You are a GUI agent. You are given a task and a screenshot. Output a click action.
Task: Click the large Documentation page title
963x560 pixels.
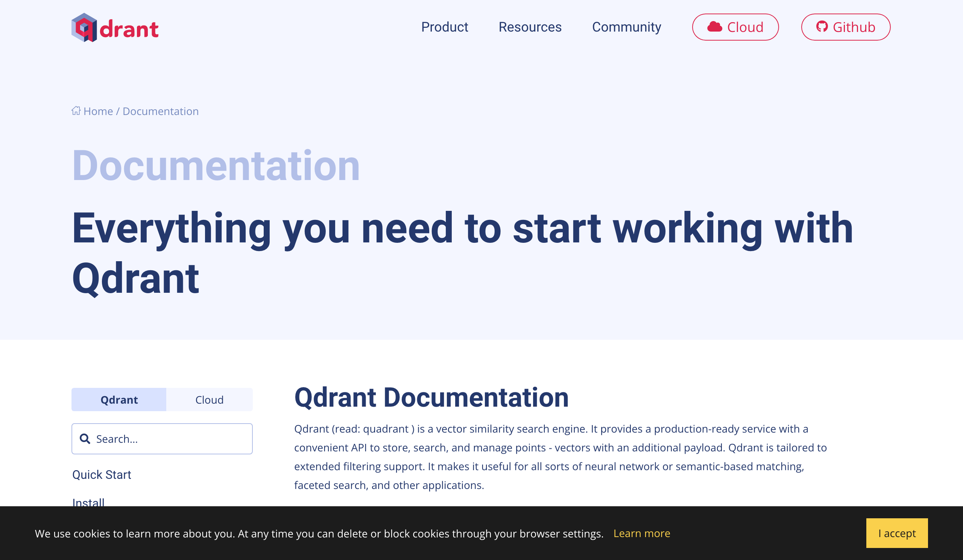[x=216, y=166]
